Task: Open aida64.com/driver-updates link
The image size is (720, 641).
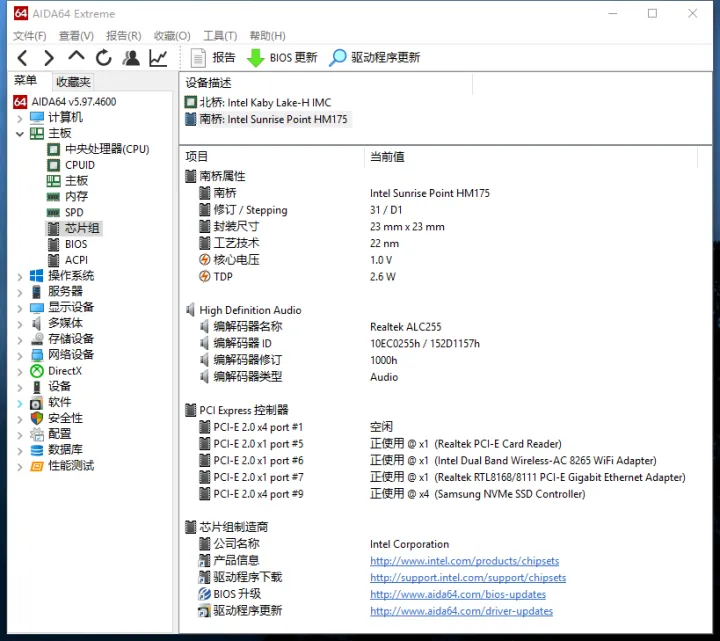Action: (461, 611)
